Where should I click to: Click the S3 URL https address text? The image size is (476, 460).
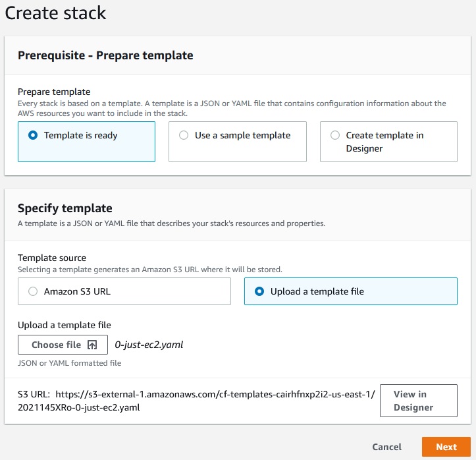pos(196,401)
